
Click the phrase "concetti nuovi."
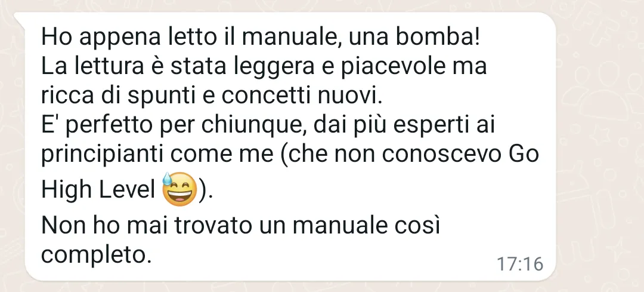click(302, 96)
